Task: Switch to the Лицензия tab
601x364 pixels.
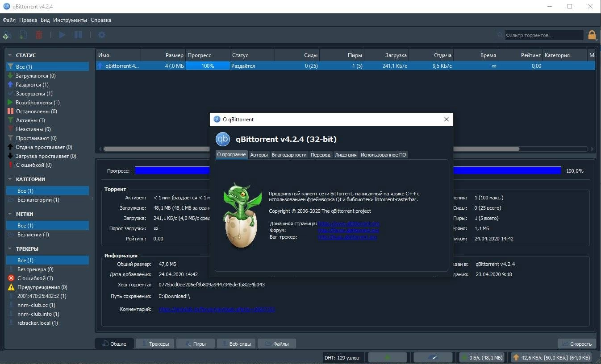Action: [x=346, y=155]
